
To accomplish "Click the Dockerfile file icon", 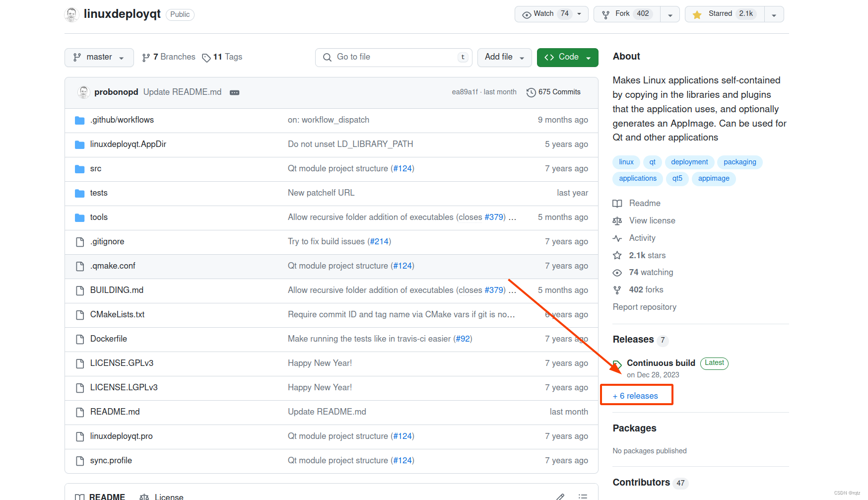I will click(x=79, y=339).
